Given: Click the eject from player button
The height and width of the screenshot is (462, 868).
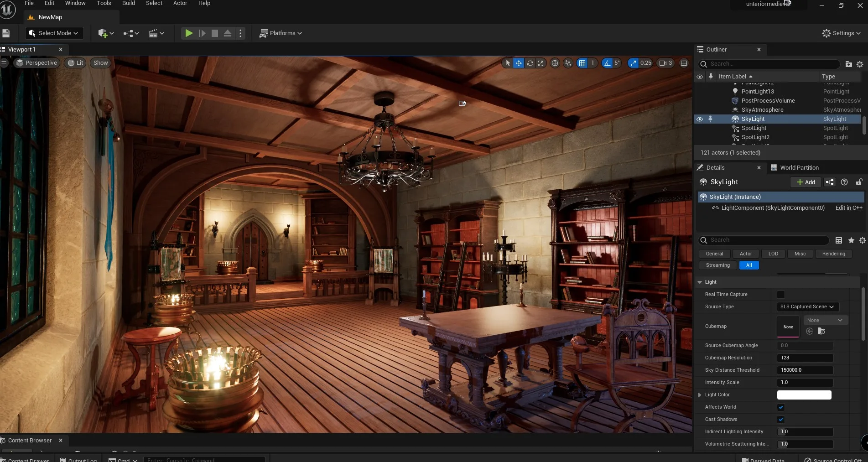Looking at the screenshot, I should (228, 33).
